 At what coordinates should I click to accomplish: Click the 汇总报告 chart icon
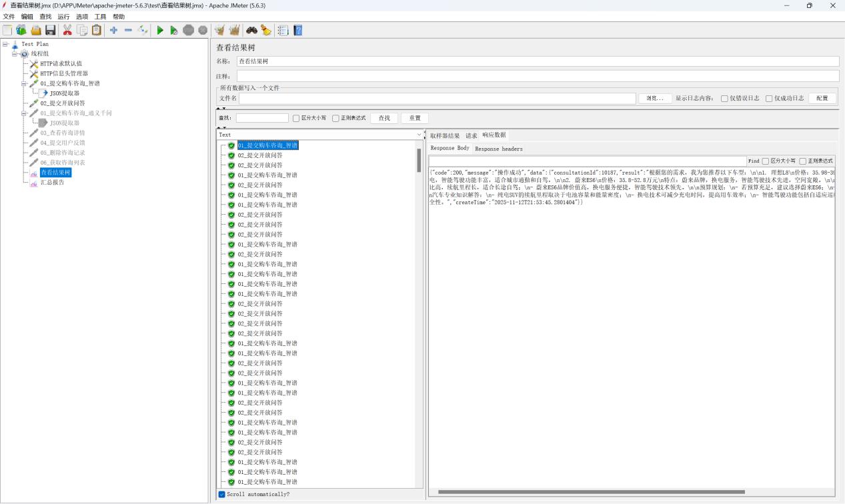[34, 183]
